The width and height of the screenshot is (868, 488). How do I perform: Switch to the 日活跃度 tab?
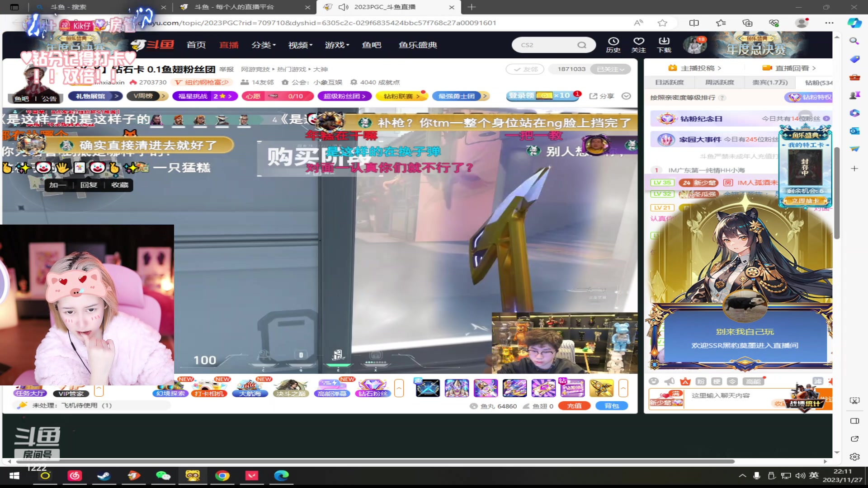point(670,82)
